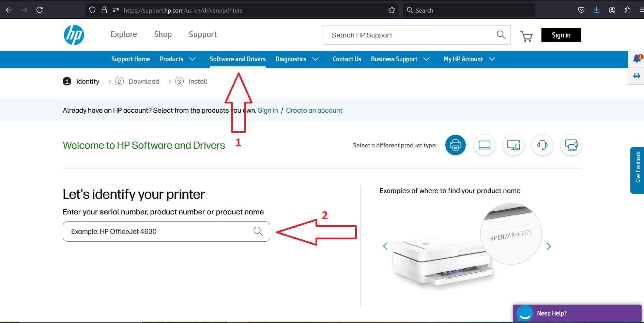The image size is (644, 323).
Task: Open Contact Us page
Action: [x=347, y=59]
